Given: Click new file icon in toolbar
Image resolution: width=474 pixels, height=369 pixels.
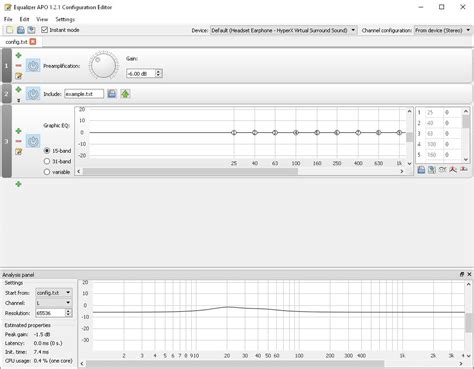Looking at the screenshot, I should click(10, 30).
